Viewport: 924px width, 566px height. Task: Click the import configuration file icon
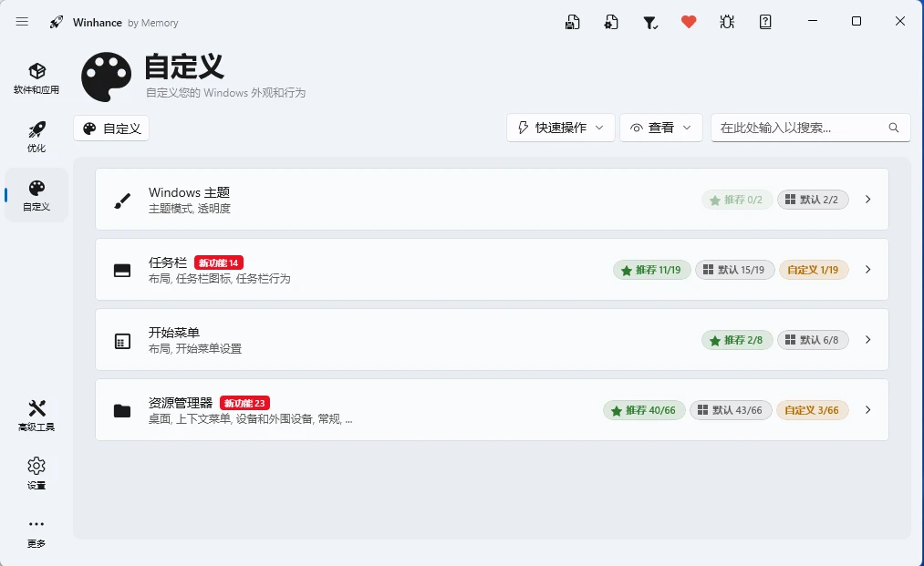tap(611, 22)
